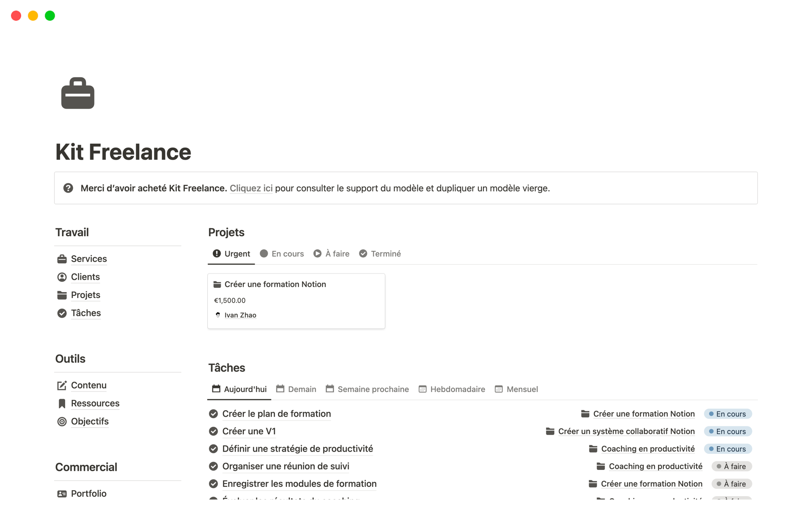Switch to the 'En cours' projects tab
The width and height of the screenshot is (812, 508).
click(x=282, y=254)
